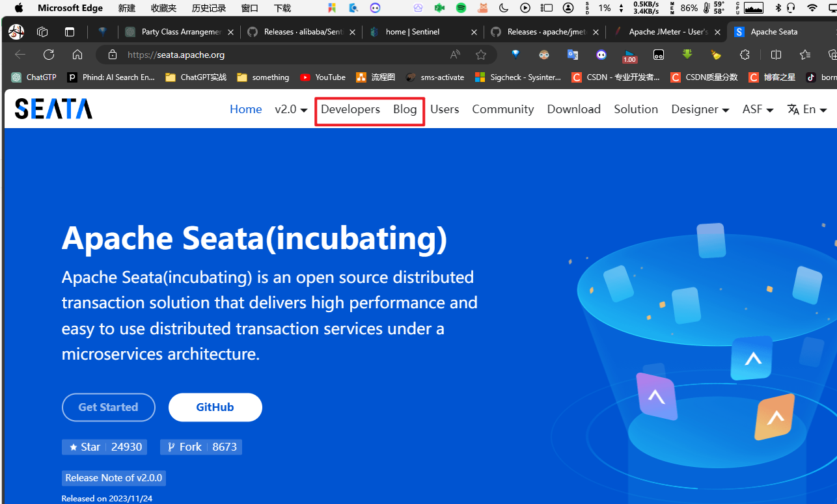Open Solution in Seata navbar

[636, 109]
